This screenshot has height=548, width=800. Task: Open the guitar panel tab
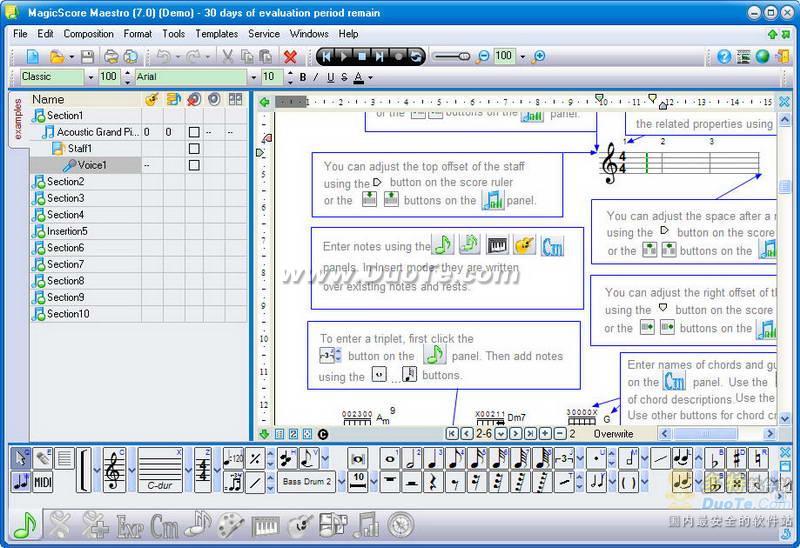click(x=300, y=526)
